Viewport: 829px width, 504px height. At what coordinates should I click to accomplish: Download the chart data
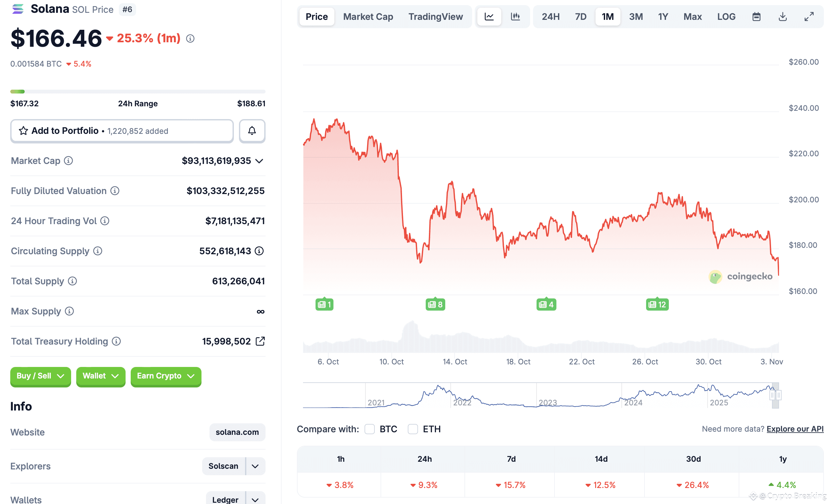point(783,16)
